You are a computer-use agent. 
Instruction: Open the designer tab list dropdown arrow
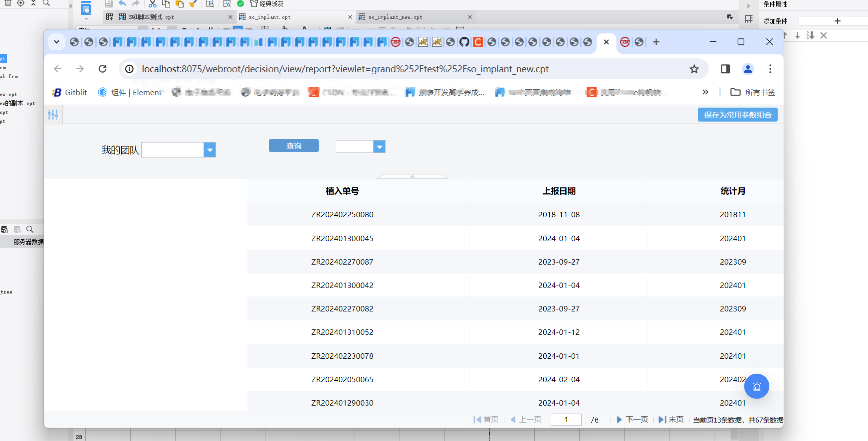(730, 17)
